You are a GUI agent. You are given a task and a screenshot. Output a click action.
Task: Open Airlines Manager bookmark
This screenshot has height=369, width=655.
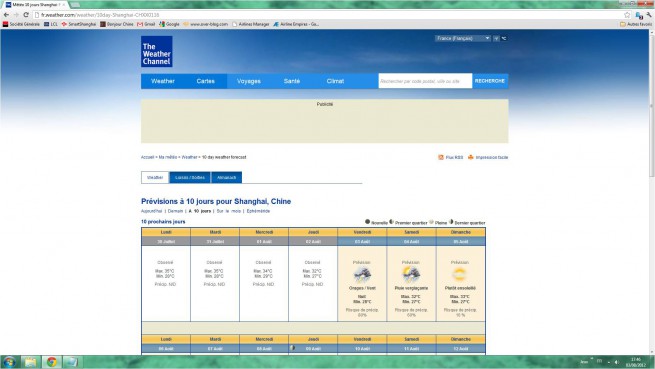pyautogui.click(x=251, y=24)
